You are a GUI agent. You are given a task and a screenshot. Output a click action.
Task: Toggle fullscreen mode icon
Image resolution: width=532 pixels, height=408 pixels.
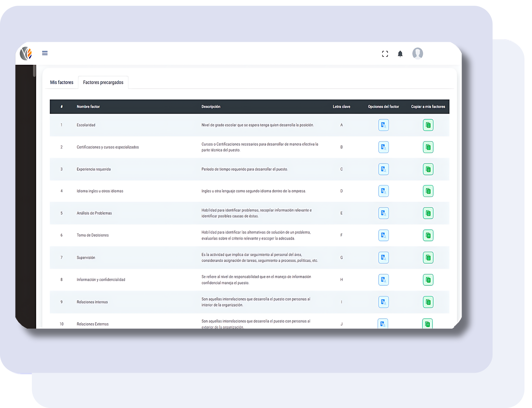[x=385, y=54]
